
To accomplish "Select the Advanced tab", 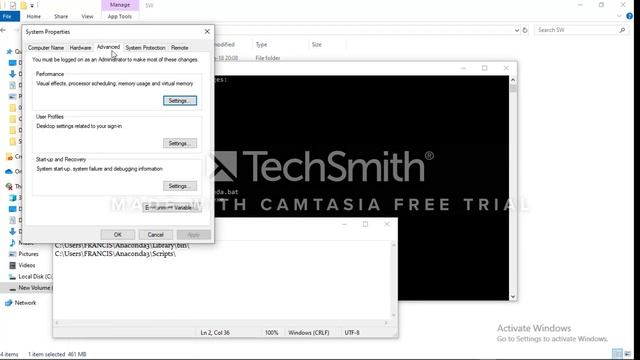I will [108, 47].
